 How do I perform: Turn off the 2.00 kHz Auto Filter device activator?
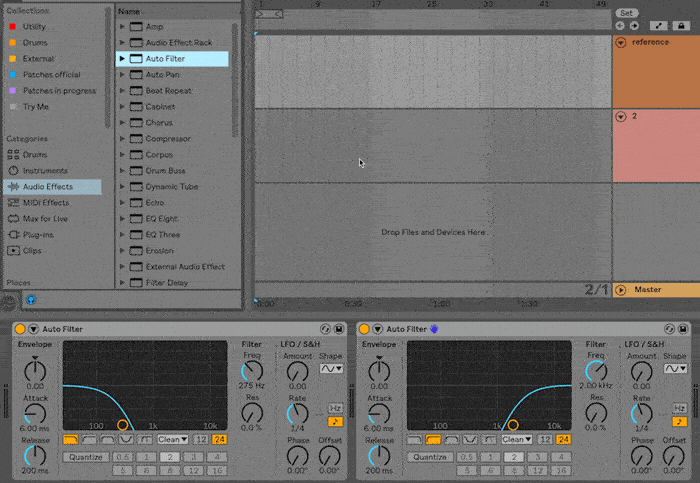pos(364,329)
